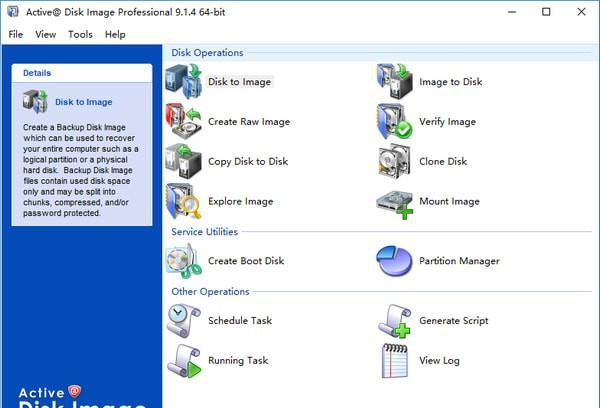Select the Clone Disk label

coord(443,161)
